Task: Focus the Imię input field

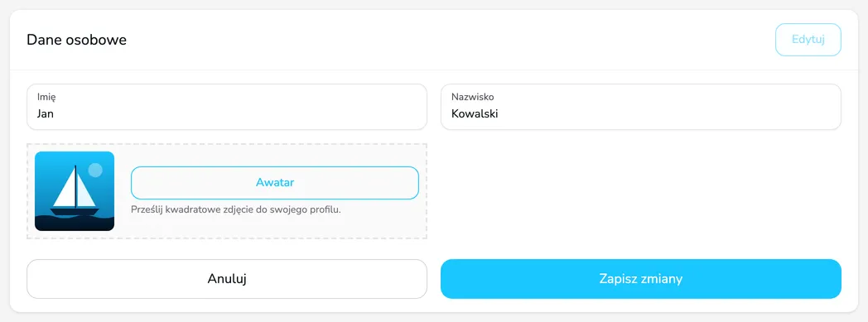Action: coord(227,107)
